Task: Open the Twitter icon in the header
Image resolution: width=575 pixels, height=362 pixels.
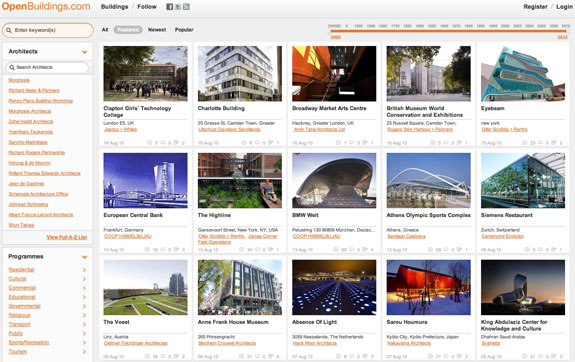Action: 178,7
